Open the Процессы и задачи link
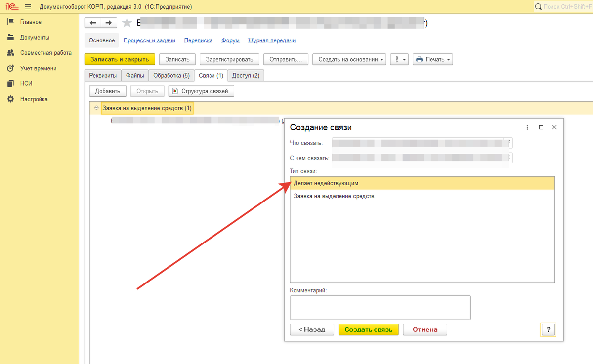Viewport: 593px width, 364px height. click(149, 40)
